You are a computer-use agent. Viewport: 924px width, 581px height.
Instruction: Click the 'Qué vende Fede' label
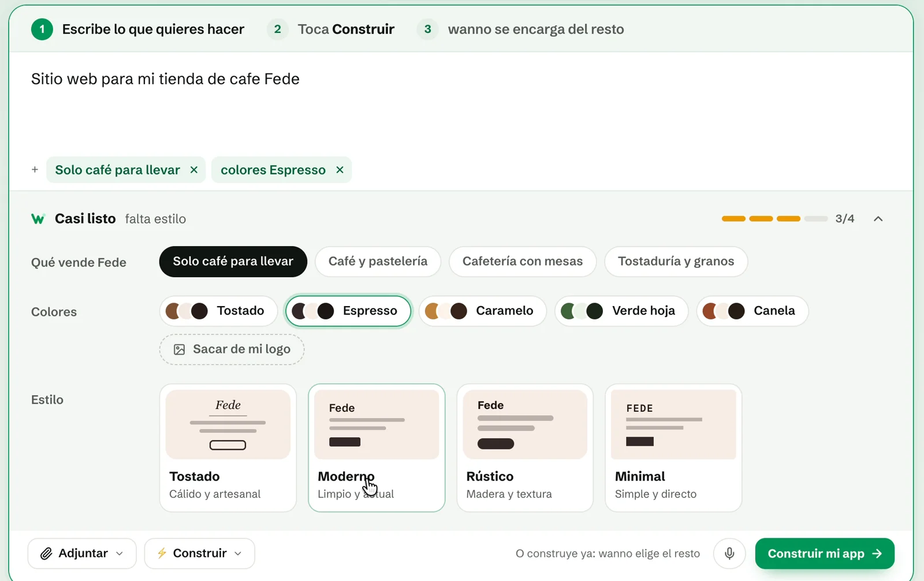(79, 262)
